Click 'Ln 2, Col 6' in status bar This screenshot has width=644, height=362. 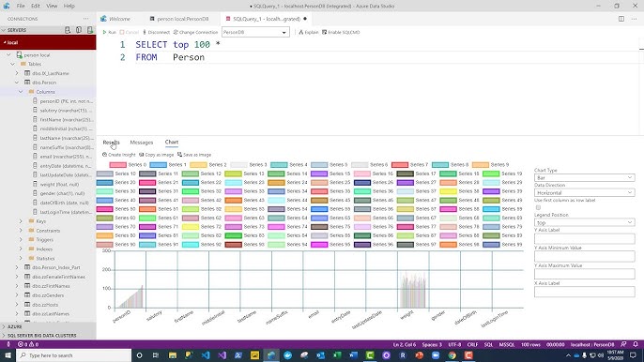tap(404, 344)
